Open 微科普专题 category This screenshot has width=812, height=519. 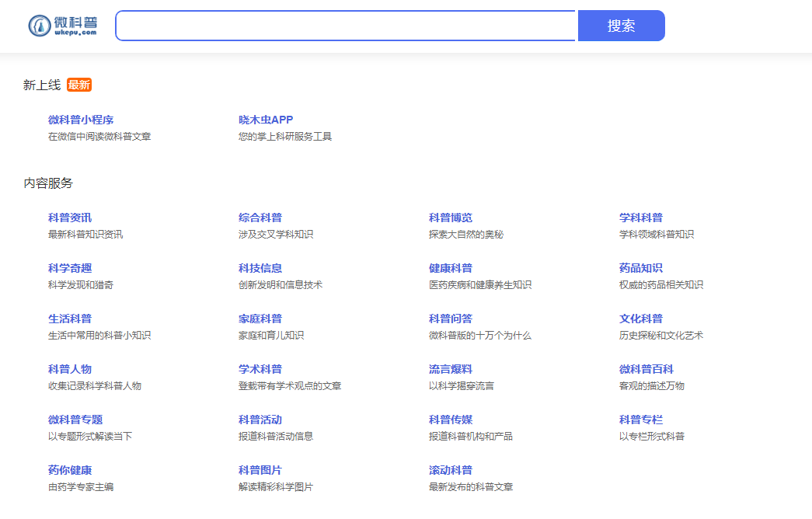click(x=75, y=420)
